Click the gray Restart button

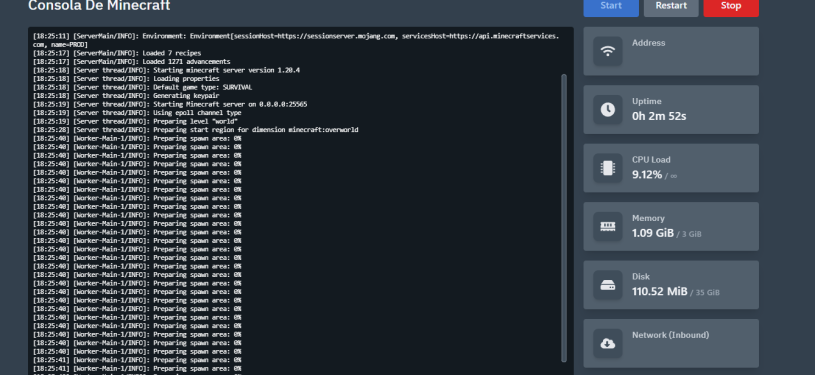coord(671,7)
